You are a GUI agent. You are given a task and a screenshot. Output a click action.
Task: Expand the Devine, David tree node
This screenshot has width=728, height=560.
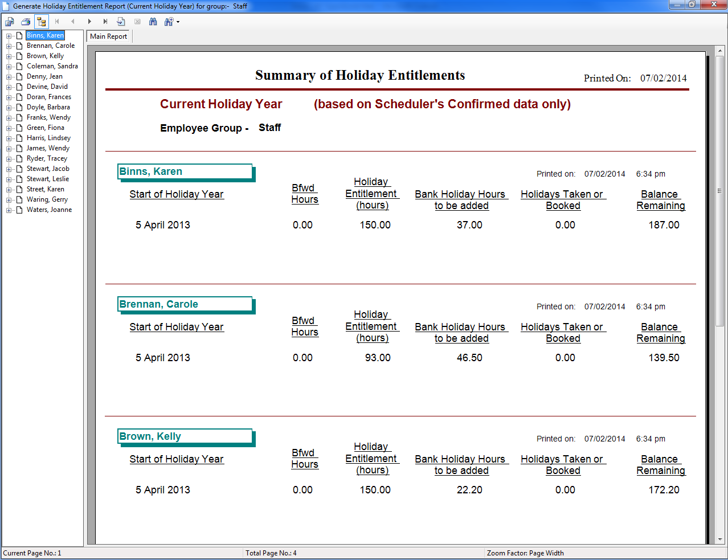[9, 87]
